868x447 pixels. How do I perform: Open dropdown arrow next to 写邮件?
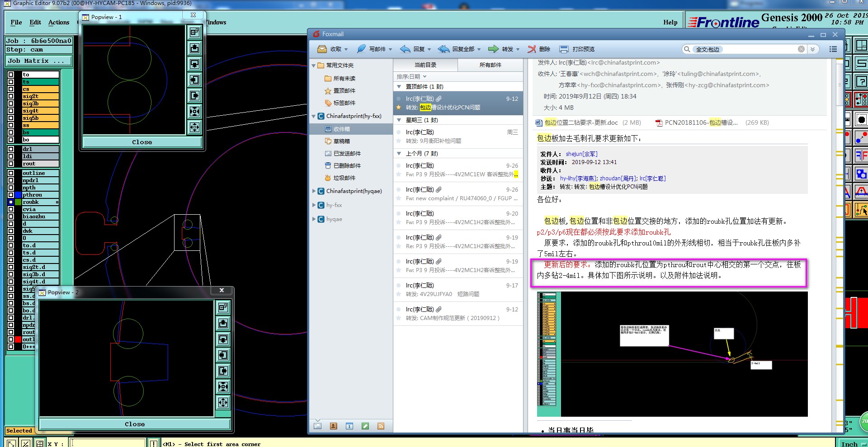point(390,49)
